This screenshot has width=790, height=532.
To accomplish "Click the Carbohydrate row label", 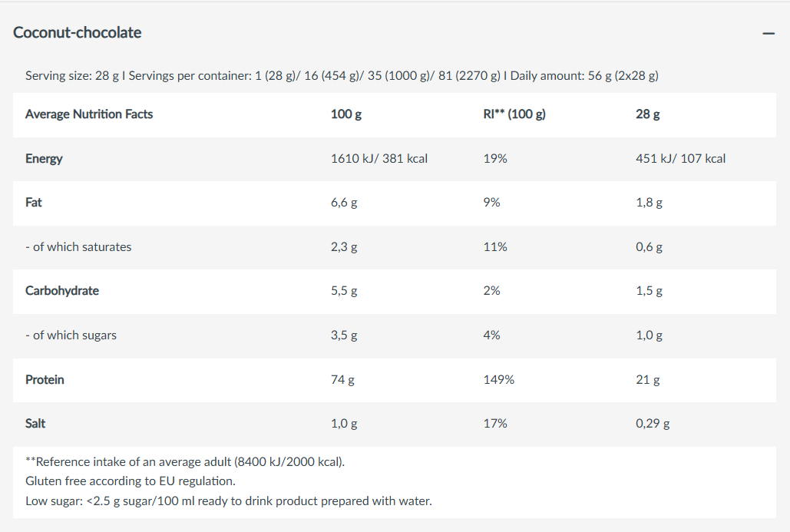I will tap(62, 291).
